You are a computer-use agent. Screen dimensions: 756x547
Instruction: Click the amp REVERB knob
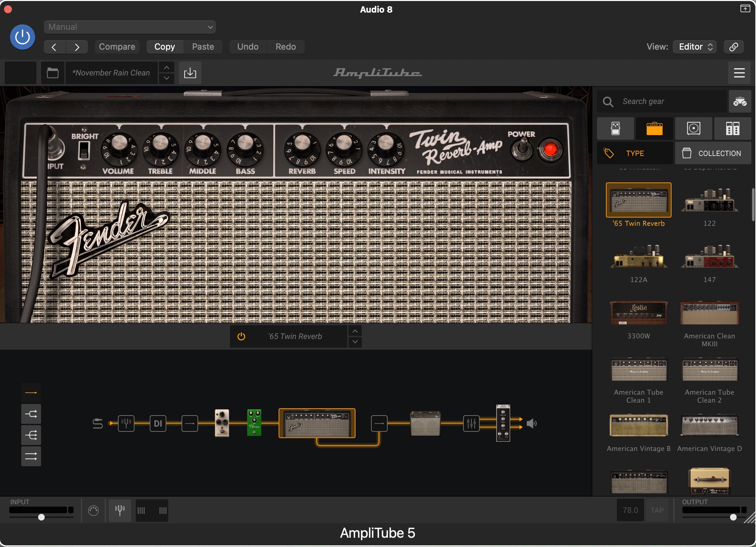[302, 149]
